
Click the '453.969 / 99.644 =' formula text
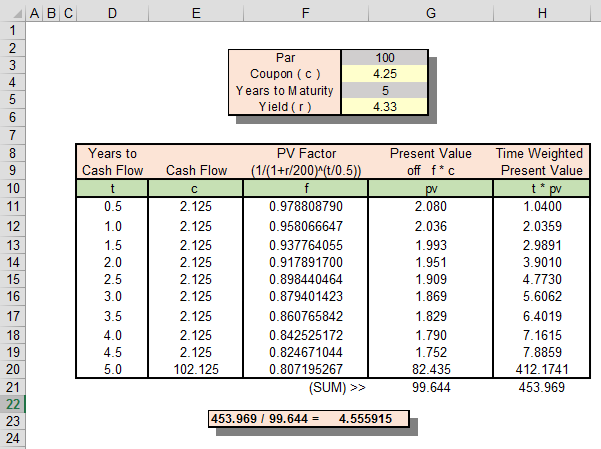click(265, 419)
